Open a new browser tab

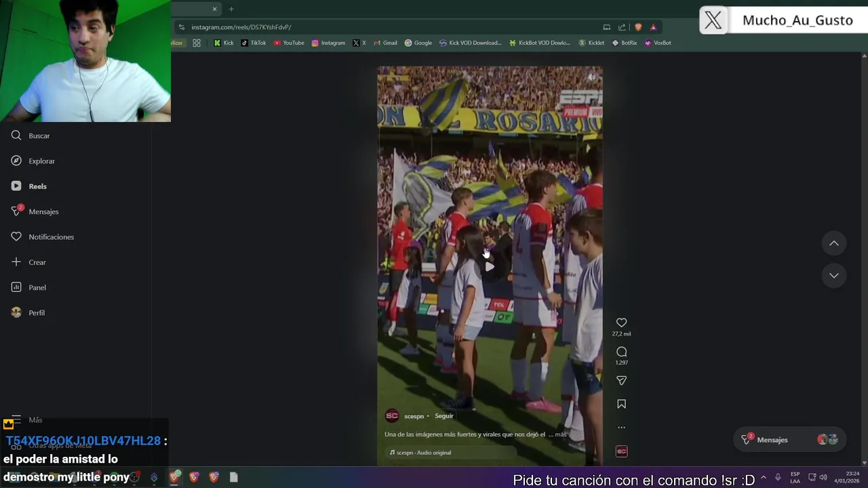tap(231, 9)
